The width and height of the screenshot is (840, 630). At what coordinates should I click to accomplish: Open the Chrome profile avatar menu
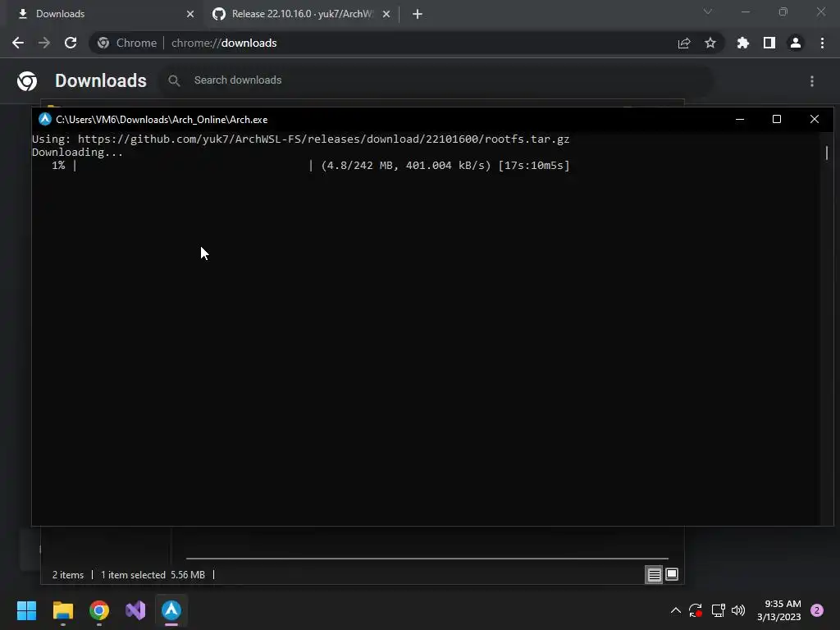point(796,43)
